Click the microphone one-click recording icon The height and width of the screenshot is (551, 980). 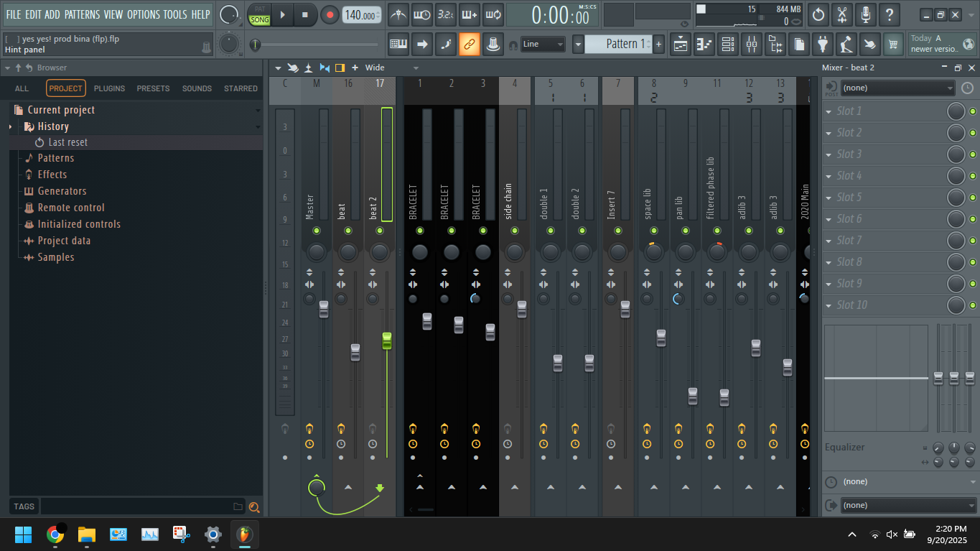865,14
